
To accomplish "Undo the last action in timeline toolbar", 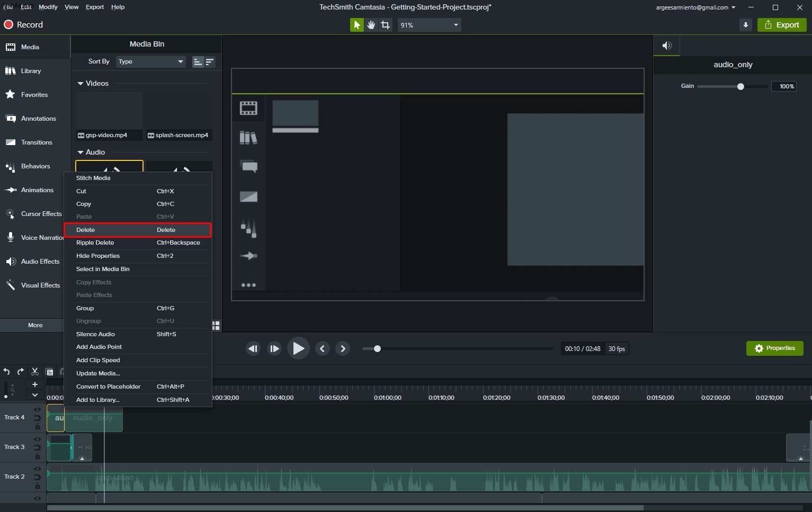I will [x=7, y=372].
